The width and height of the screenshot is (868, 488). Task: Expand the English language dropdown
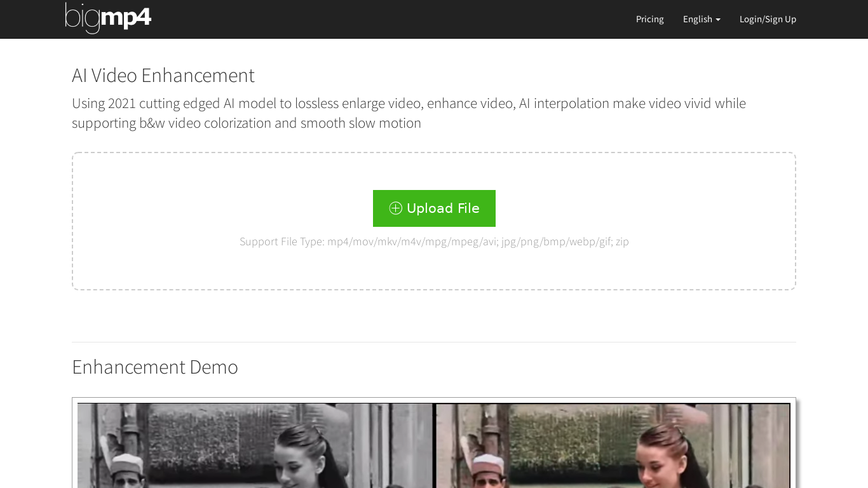(x=702, y=19)
